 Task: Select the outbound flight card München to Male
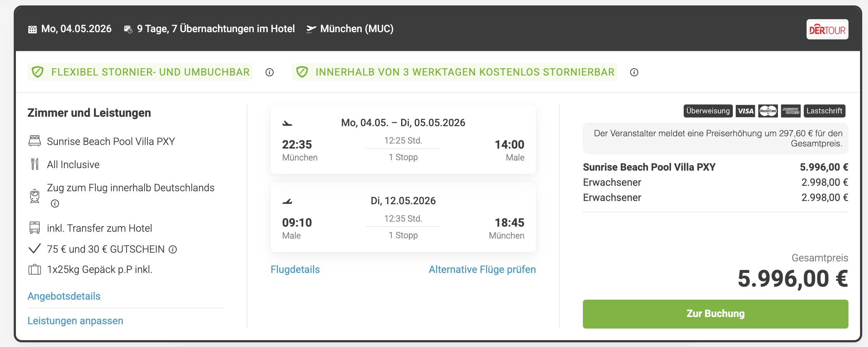403,140
